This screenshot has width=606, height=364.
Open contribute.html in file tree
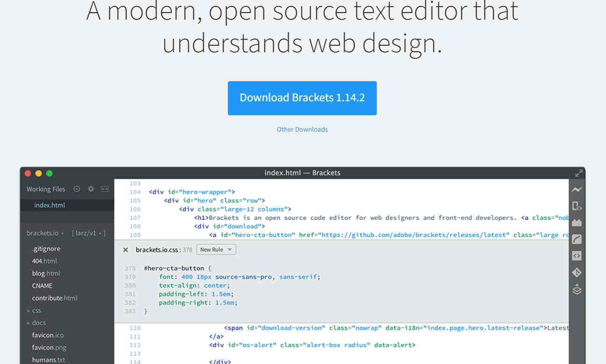[55, 298]
